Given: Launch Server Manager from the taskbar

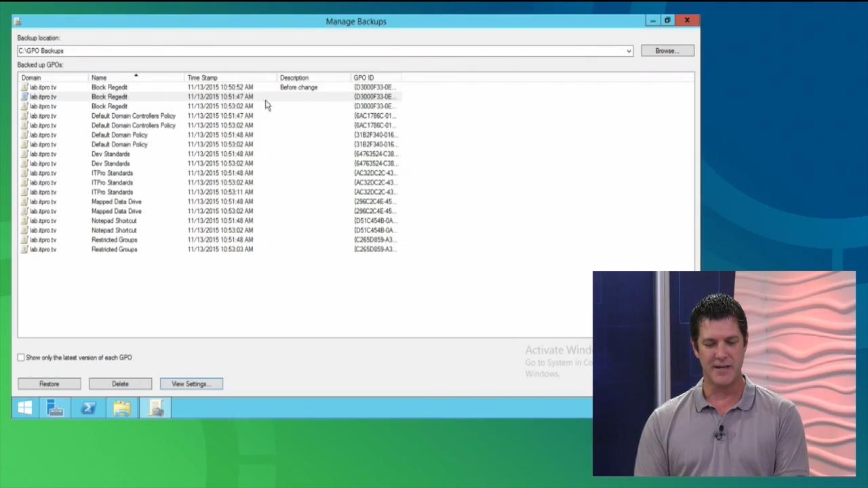Looking at the screenshot, I should pyautogui.click(x=56, y=408).
